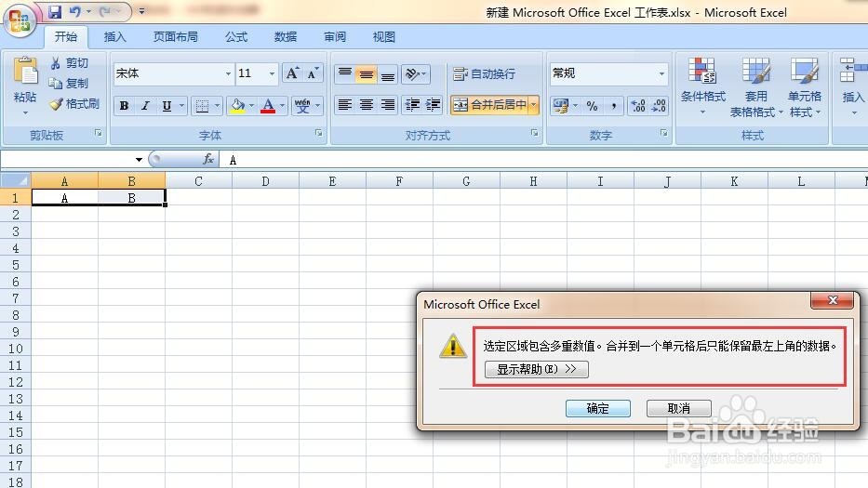The width and height of the screenshot is (868, 488).
Task: Click 合并后居中 merge and center
Action: pos(490,104)
